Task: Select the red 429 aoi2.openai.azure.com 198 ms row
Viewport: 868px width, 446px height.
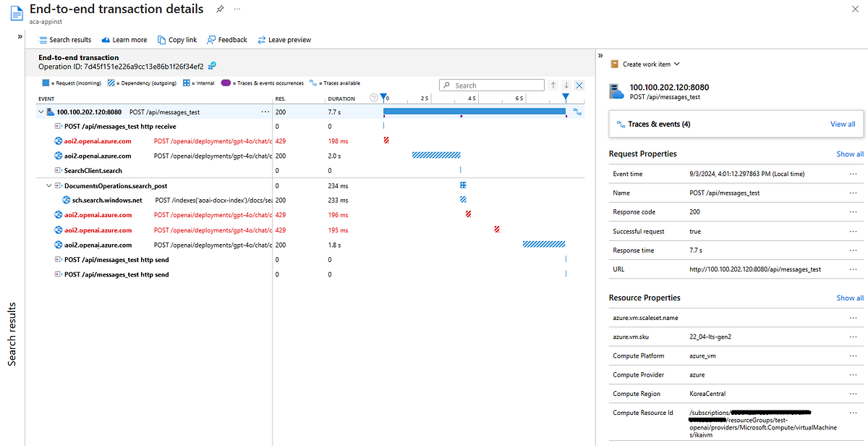Action: pyautogui.click(x=98, y=141)
